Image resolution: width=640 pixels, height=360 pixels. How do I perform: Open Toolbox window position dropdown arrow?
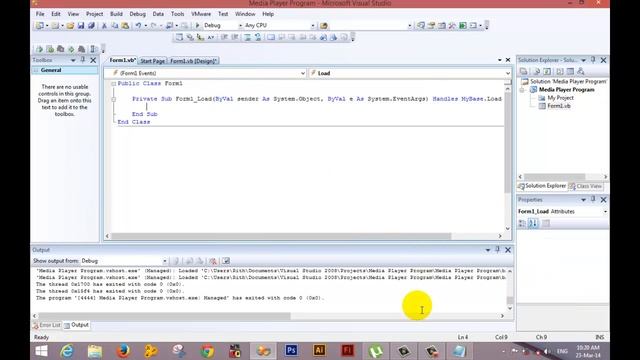(x=73, y=60)
